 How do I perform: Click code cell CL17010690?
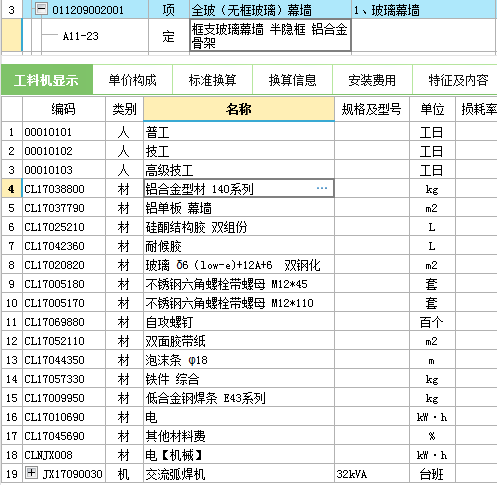64,417
